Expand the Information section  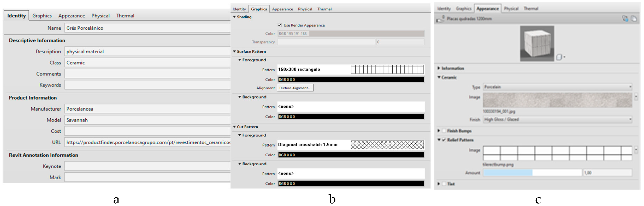point(439,68)
